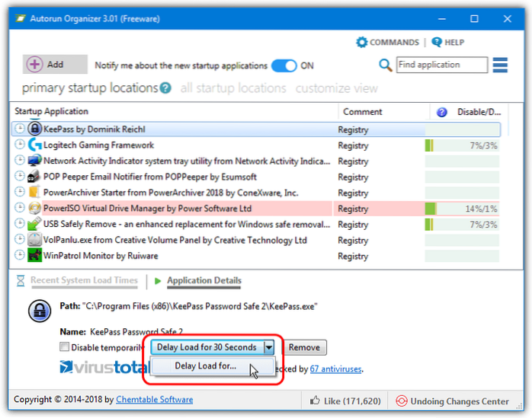The width and height of the screenshot is (532, 418).
Task: Click the magnifier search icon
Action: (386, 65)
